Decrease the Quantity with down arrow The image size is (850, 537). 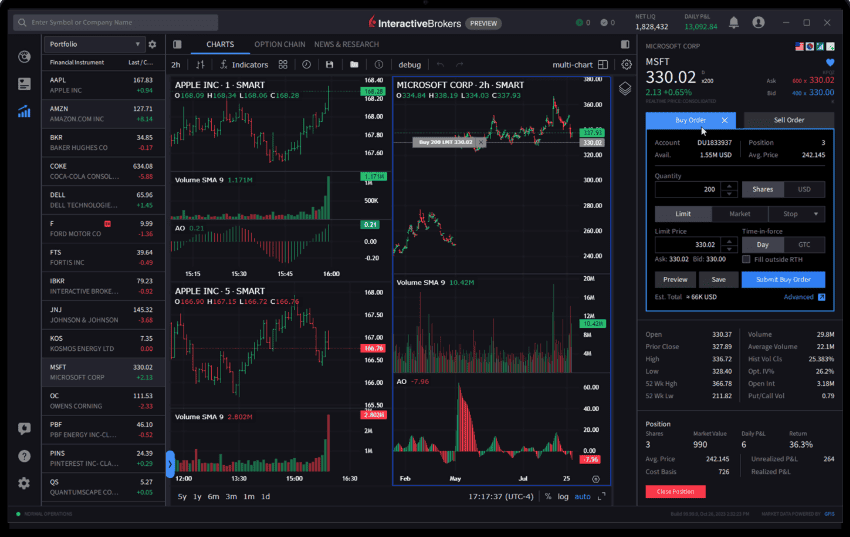[729, 193]
